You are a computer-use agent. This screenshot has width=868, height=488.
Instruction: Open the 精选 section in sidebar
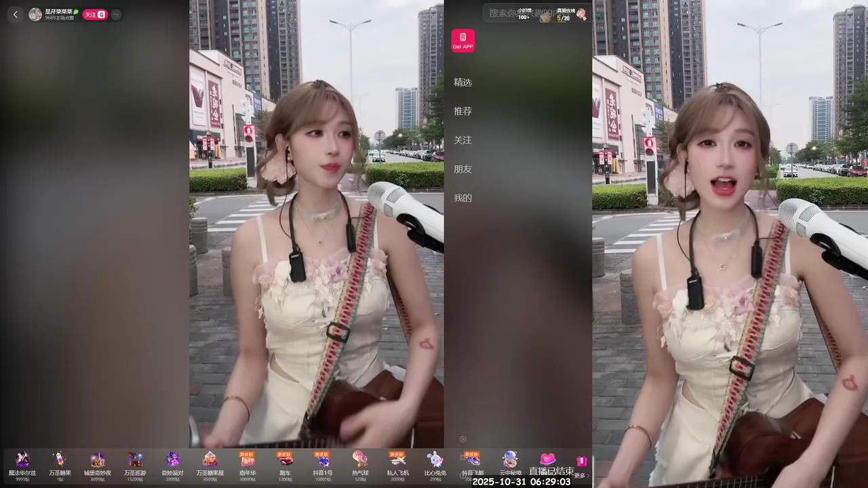(462, 82)
